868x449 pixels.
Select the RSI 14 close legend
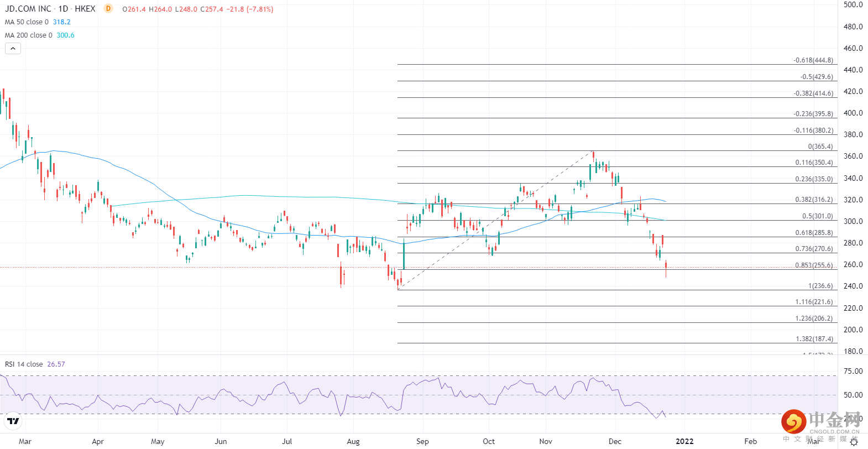pos(24,364)
